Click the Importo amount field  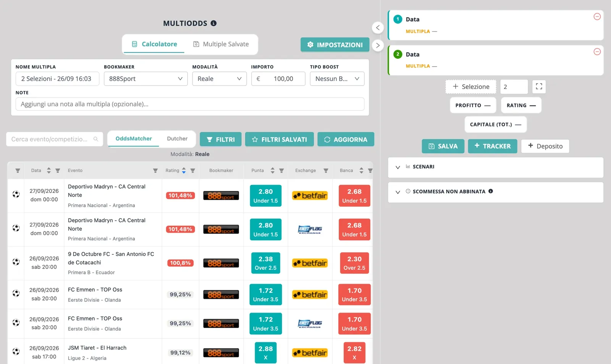coord(278,79)
